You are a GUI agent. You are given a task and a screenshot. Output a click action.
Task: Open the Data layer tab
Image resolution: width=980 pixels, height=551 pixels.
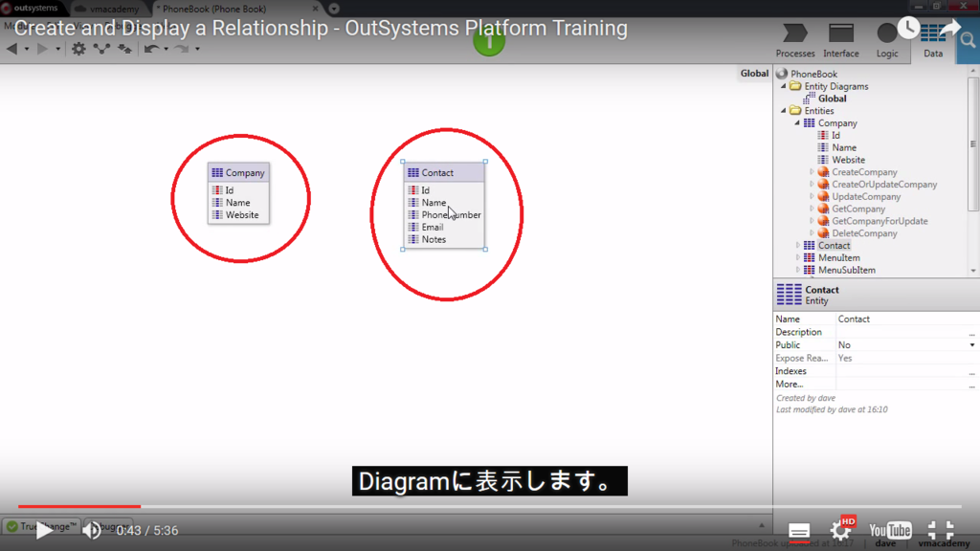933,43
